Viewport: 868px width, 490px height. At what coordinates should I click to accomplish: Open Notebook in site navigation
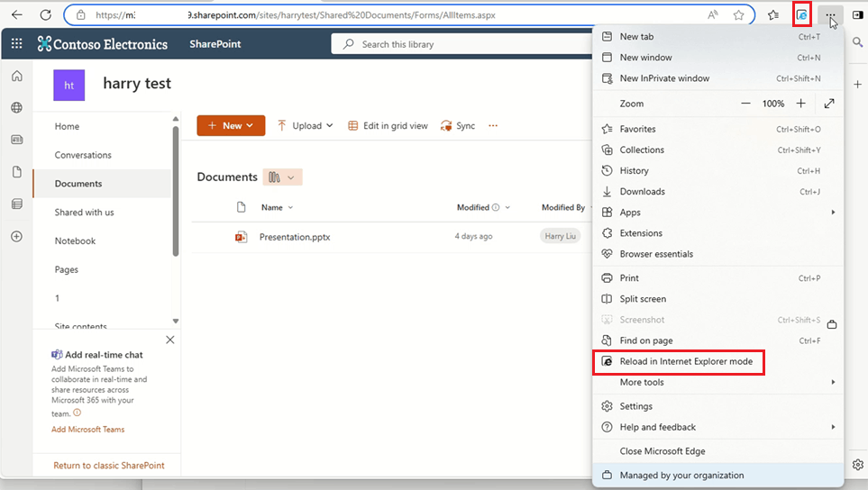click(x=75, y=241)
